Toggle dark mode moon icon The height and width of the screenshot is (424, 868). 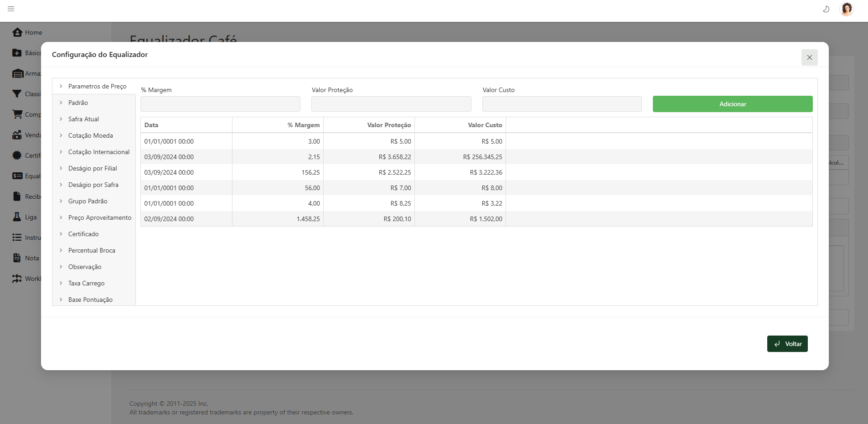(x=826, y=9)
